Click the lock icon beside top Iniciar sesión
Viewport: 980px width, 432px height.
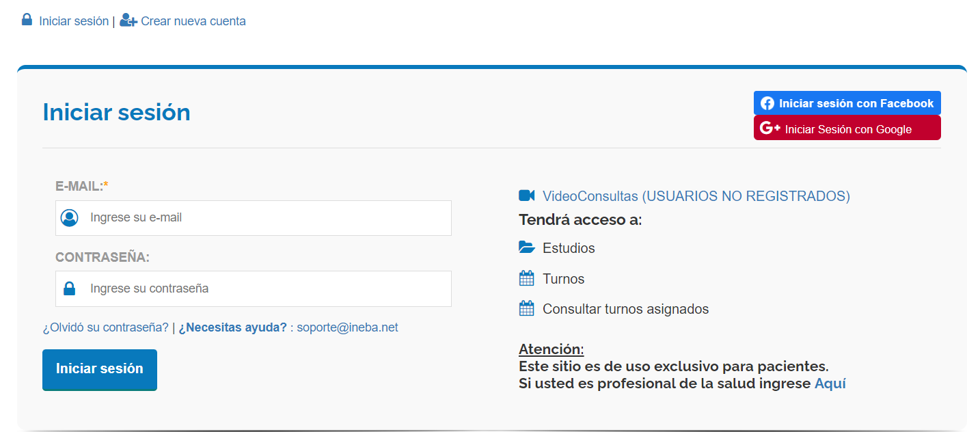(x=27, y=20)
